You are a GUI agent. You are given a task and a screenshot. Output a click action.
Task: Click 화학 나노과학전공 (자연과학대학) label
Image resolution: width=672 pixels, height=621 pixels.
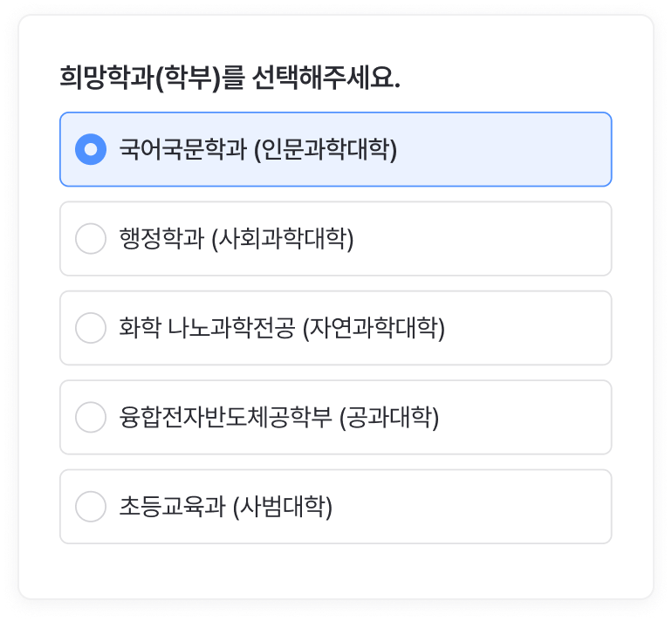282,328
